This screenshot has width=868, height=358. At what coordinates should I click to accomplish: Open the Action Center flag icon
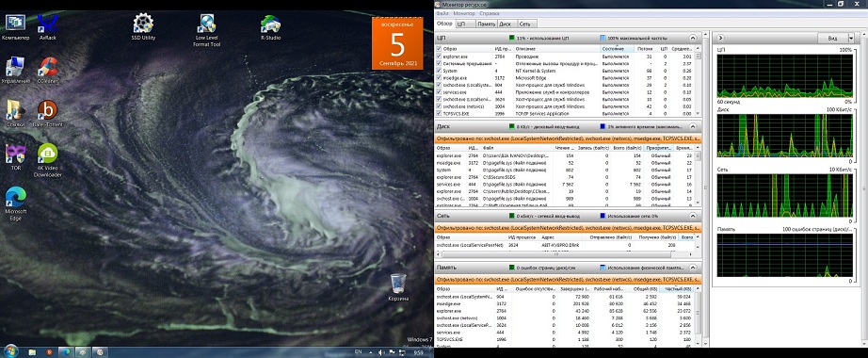[392, 352]
